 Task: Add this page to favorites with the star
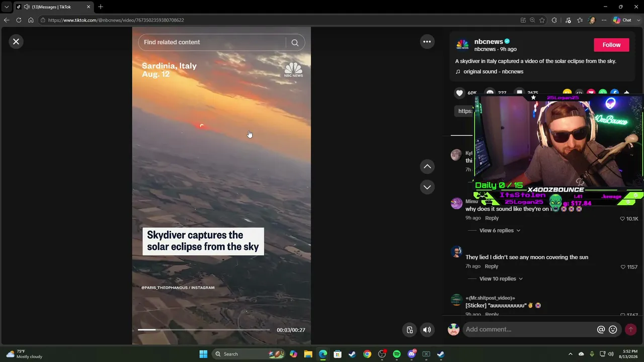pyautogui.click(x=542, y=20)
